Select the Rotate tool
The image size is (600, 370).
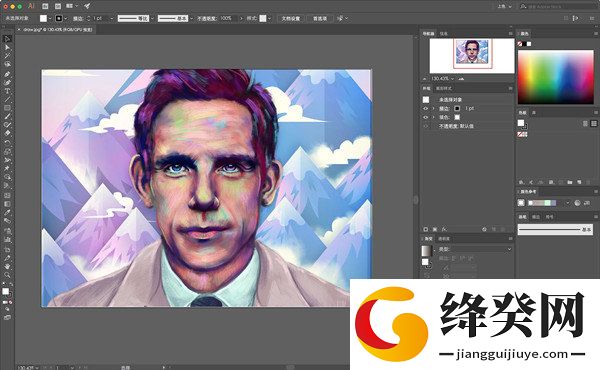pyautogui.click(x=7, y=142)
